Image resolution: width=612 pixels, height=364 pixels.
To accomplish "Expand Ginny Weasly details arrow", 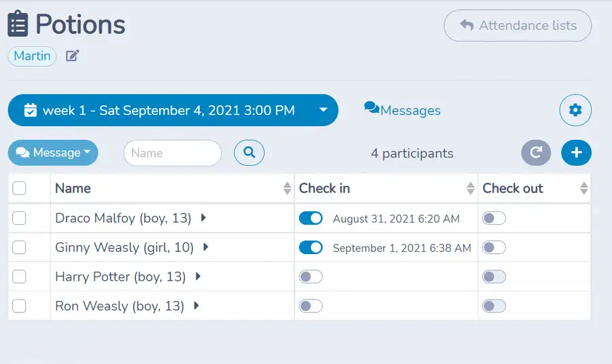I will click(205, 247).
